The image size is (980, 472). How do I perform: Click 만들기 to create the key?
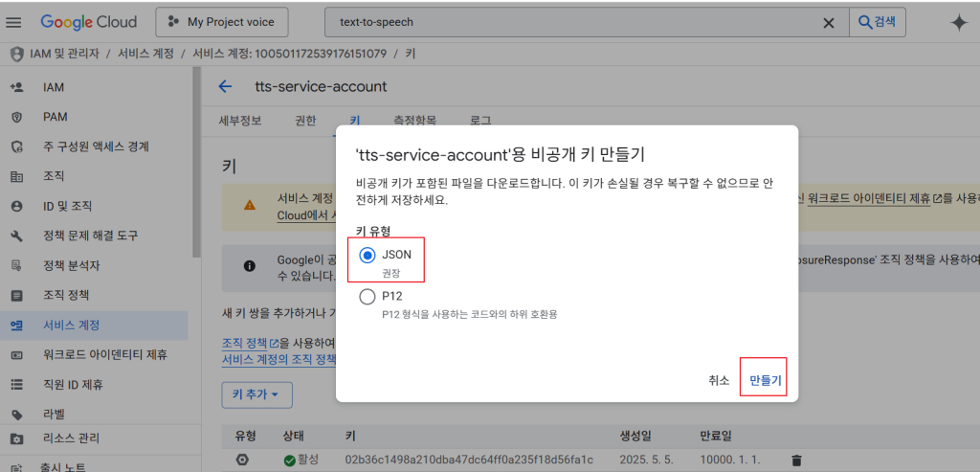point(766,380)
